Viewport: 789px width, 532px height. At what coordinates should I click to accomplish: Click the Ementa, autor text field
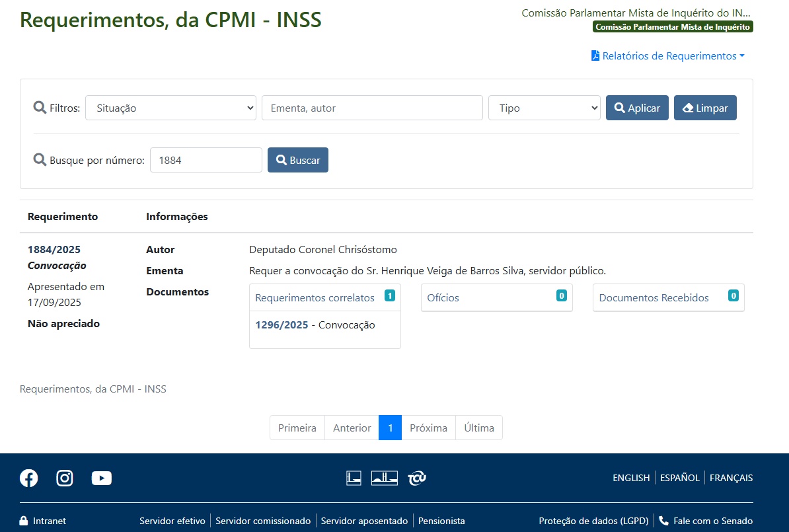tap(372, 108)
